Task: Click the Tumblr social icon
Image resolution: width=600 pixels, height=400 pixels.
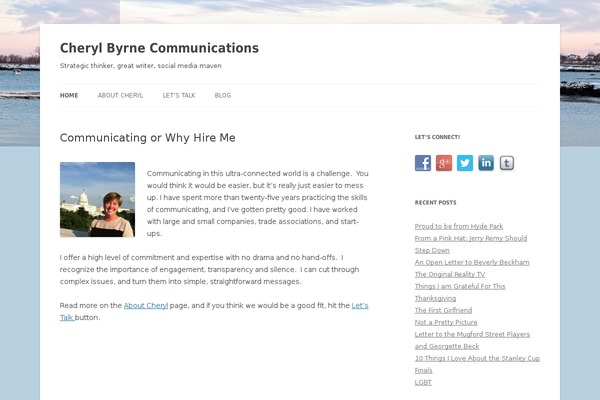Action: pos(507,163)
